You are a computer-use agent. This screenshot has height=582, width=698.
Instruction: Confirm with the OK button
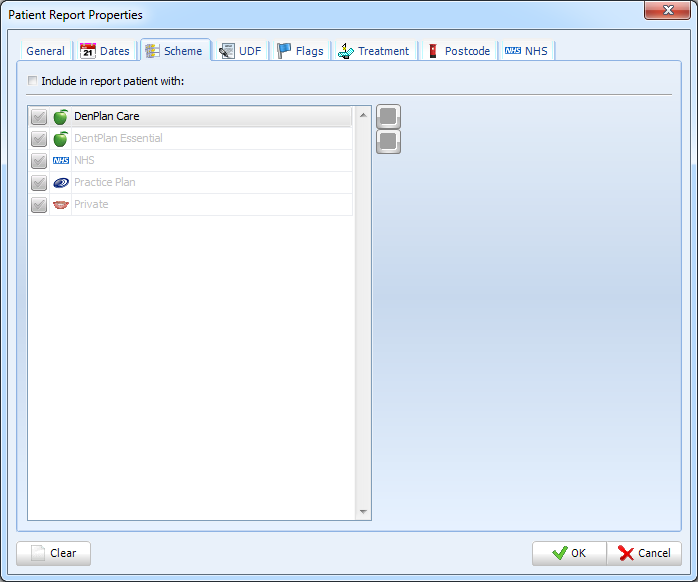(x=569, y=553)
